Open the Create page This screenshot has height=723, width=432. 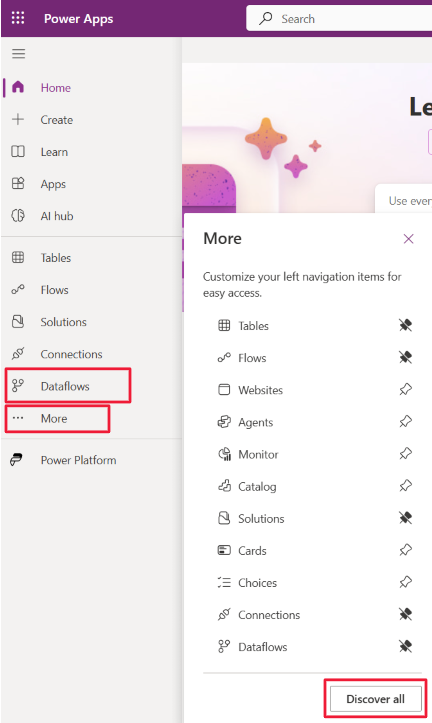click(56, 120)
